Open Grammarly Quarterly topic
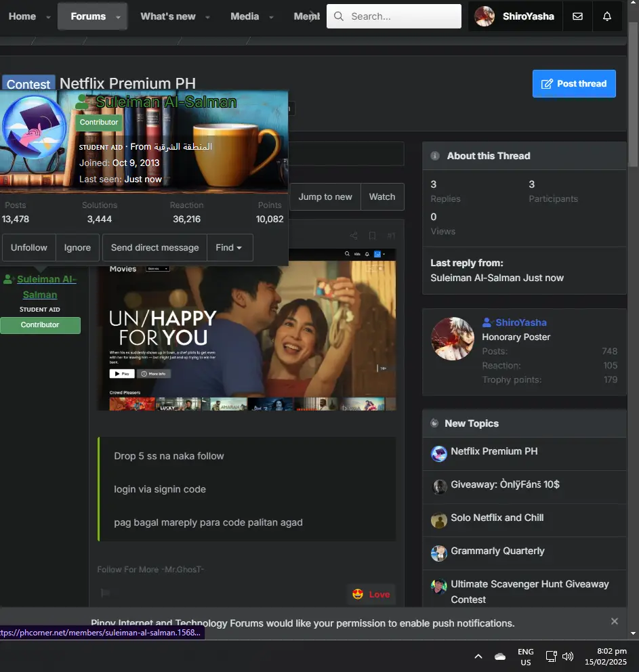639x672 pixels. (497, 551)
